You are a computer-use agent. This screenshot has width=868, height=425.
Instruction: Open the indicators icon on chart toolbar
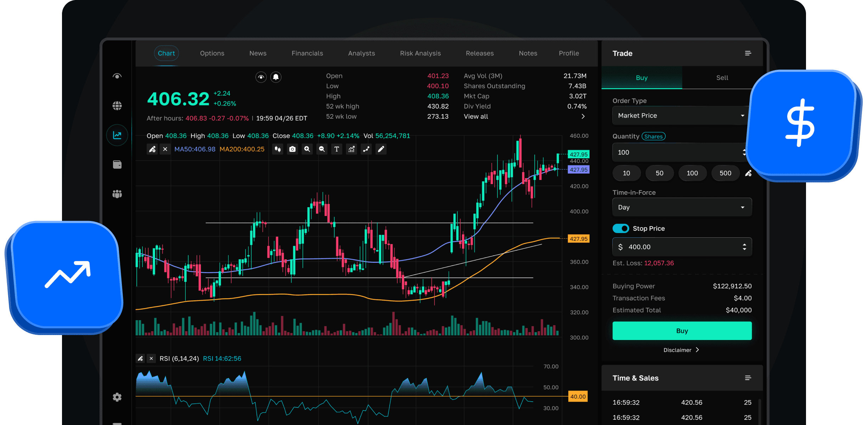(x=351, y=149)
